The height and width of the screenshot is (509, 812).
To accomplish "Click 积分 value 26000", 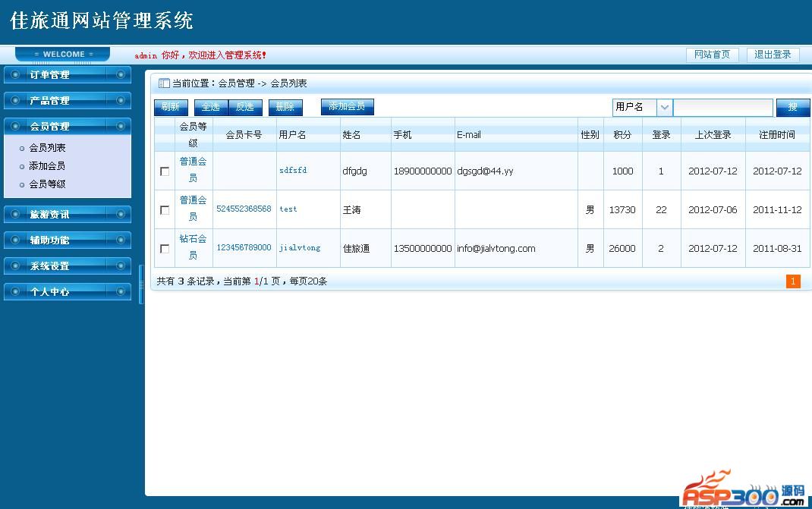I will 622,249.
